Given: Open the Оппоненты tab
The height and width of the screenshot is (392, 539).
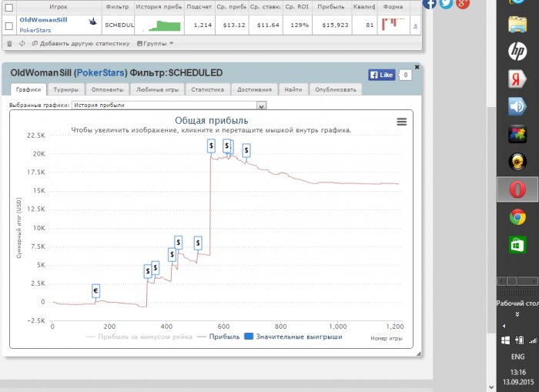Looking at the screenshot, I should pos(107,89).
